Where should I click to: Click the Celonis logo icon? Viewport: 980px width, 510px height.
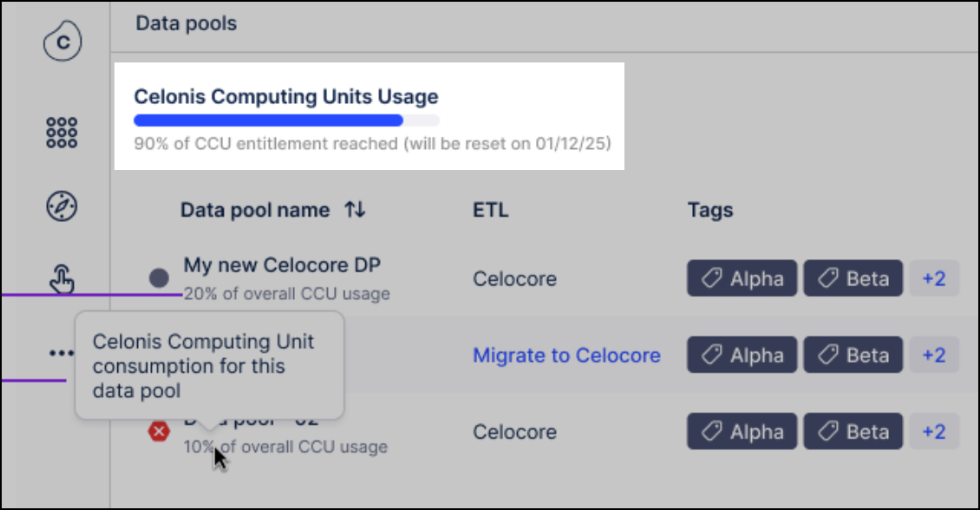tap(62, 40)
